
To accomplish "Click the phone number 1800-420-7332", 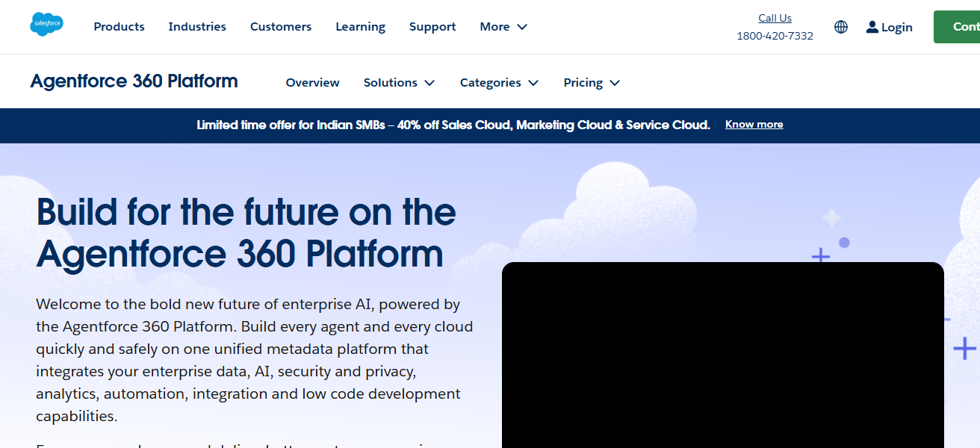I will [775, 35].
